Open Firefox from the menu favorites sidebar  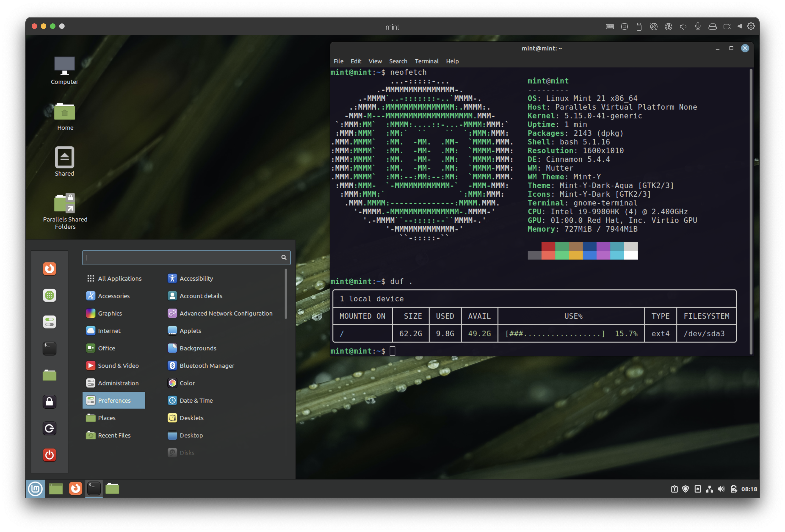click(x=49, y=269)
